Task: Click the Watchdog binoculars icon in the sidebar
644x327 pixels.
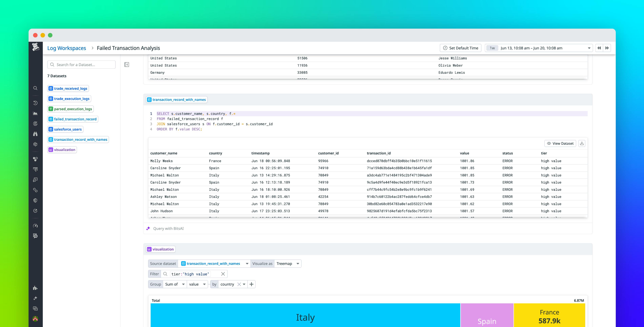Action: click(x=35, y=134)
